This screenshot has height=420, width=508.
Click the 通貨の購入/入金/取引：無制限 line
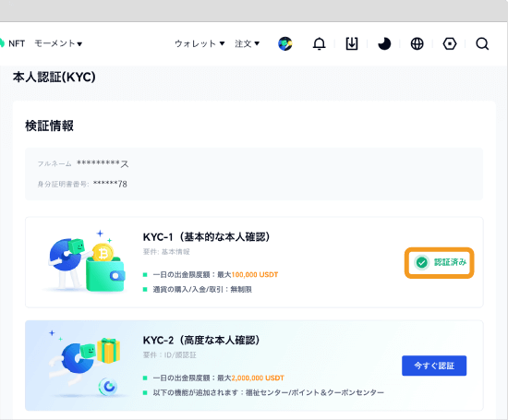tap(202, 289)
